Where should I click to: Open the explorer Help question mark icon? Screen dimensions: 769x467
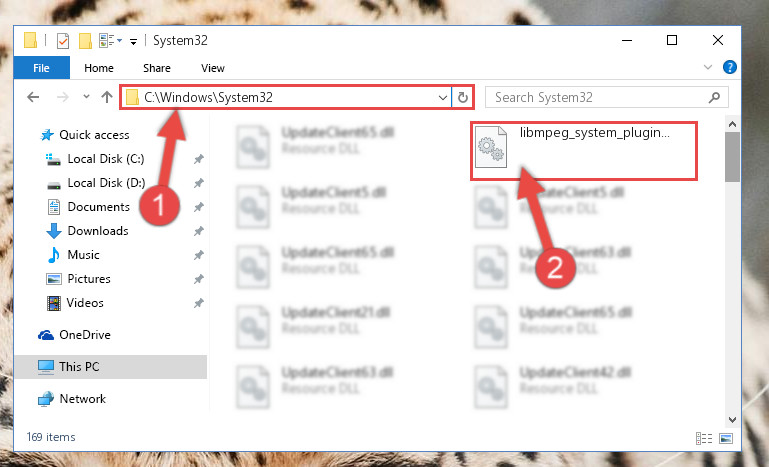[729, 67]
